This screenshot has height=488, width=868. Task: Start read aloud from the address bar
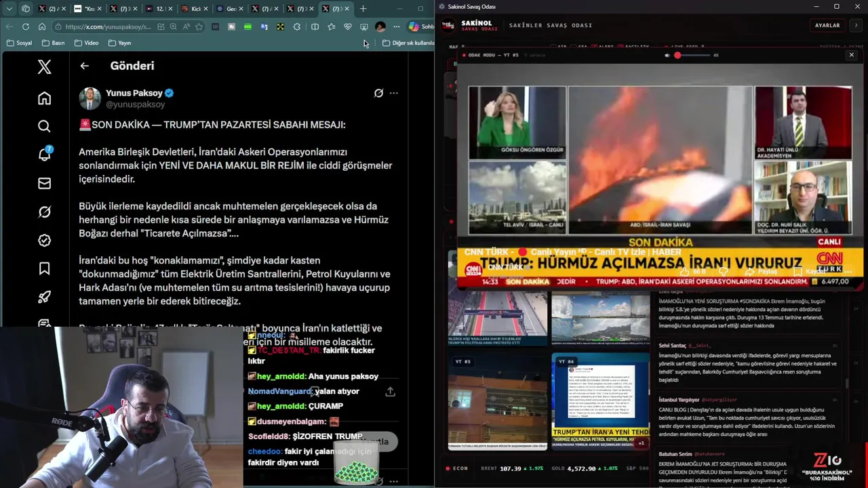(186, 26)
